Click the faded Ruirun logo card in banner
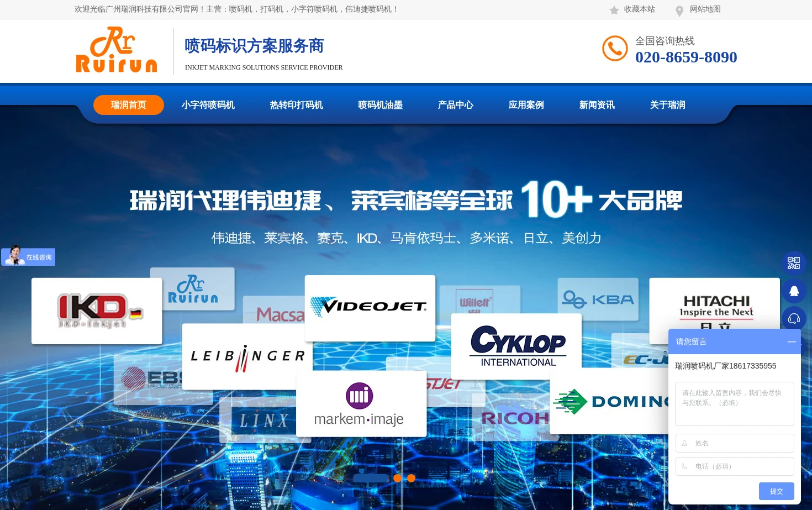Image resolution: width=812 pixels, height=510 pixels. [192, 289]
